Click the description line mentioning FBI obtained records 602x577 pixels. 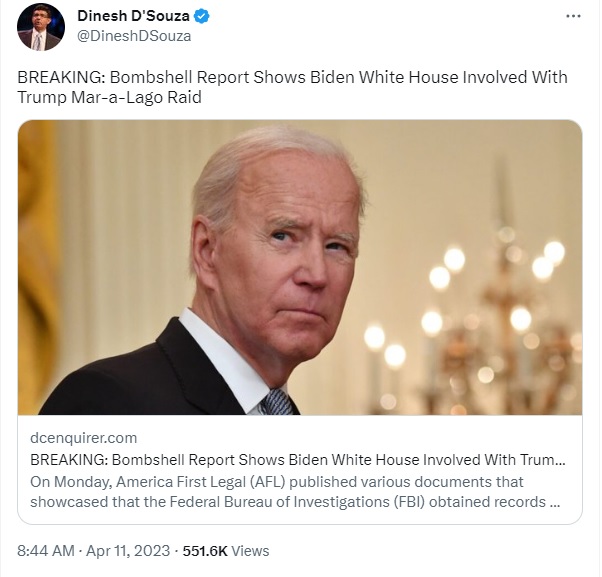click(x=295, y=502)
